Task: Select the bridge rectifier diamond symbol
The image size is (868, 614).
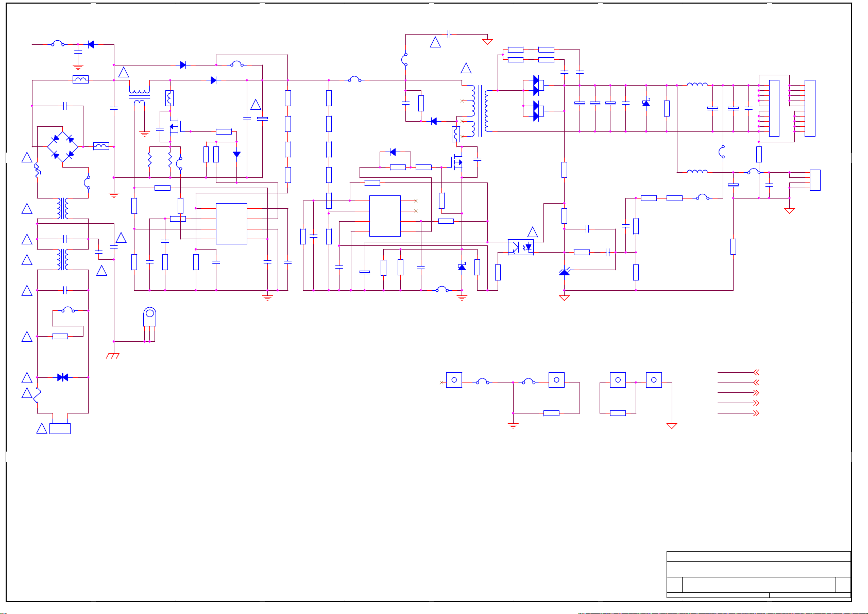Action: (x=62, y=147)
